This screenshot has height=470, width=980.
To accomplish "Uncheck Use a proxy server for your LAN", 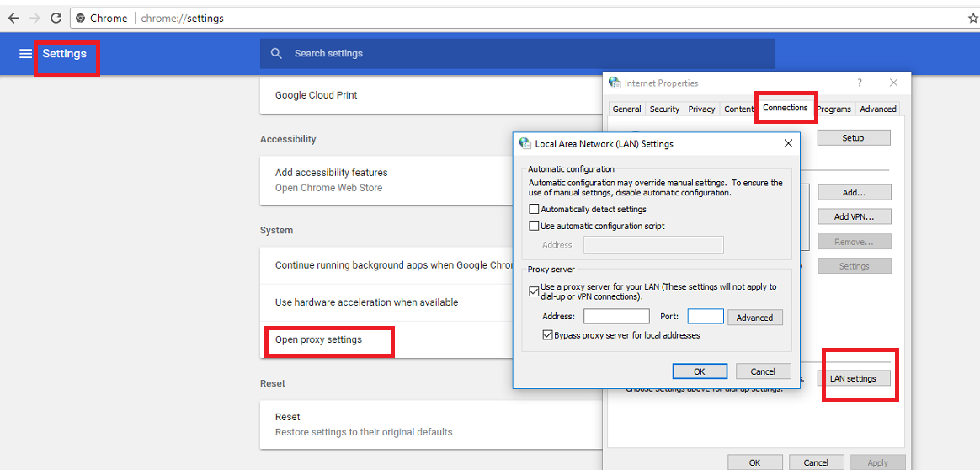I will pyautogui.click(x=534, y=291).
